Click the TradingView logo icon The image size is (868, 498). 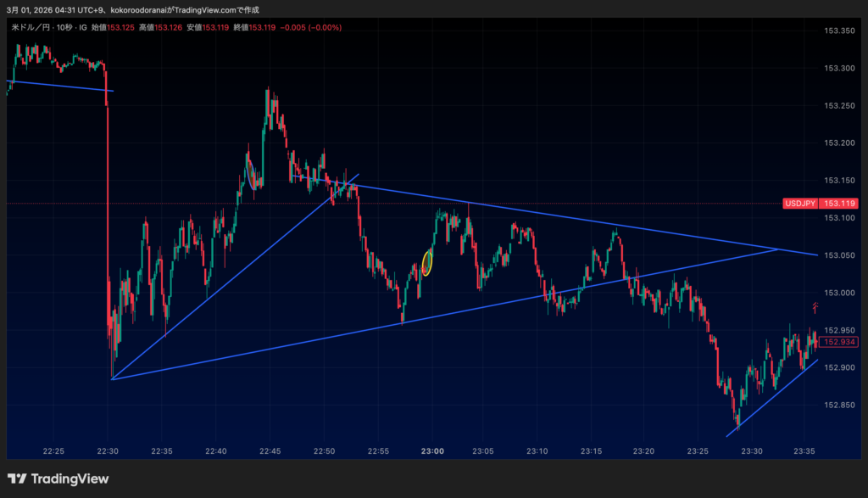(x=16, y=478)
